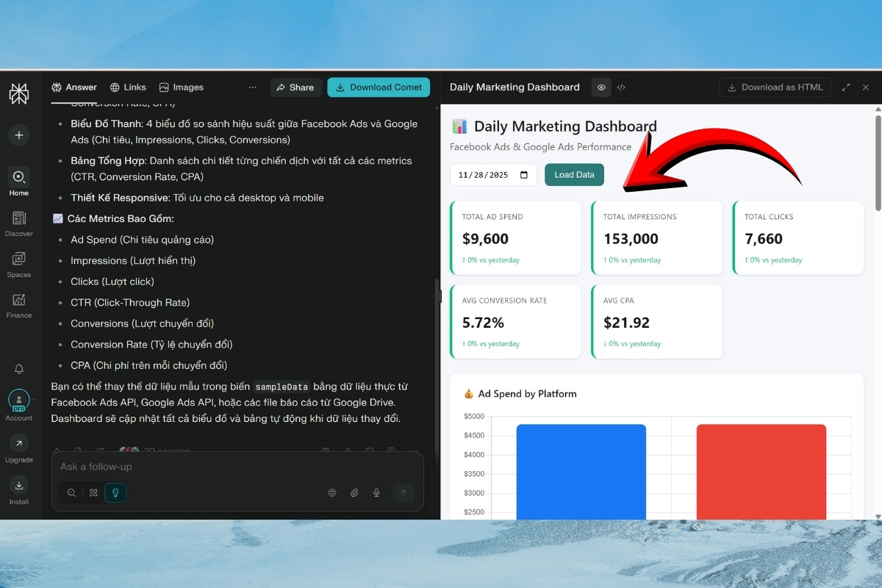Click the Download as HTML button
Viewport: 882px width, 588px height.
(775, 87)
